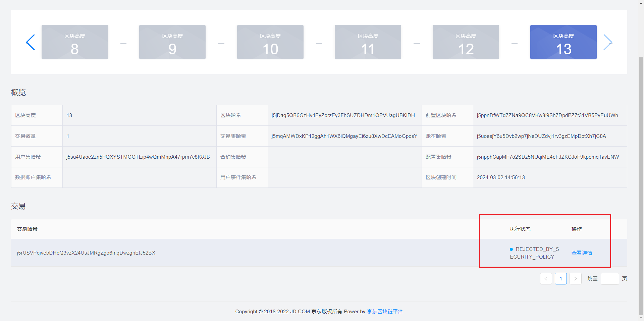This screenshot has height=321, width=644.
Task: Open block height 10 card
Action: click(x=270, y=42)
